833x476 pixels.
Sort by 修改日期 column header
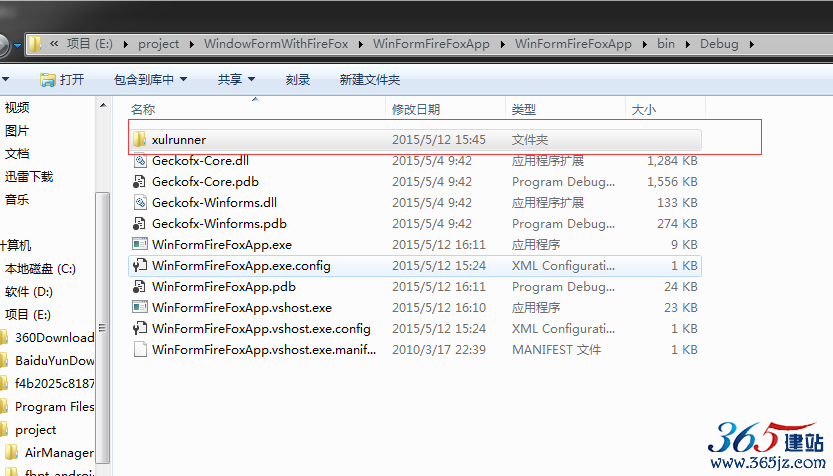tap(416, 109)
